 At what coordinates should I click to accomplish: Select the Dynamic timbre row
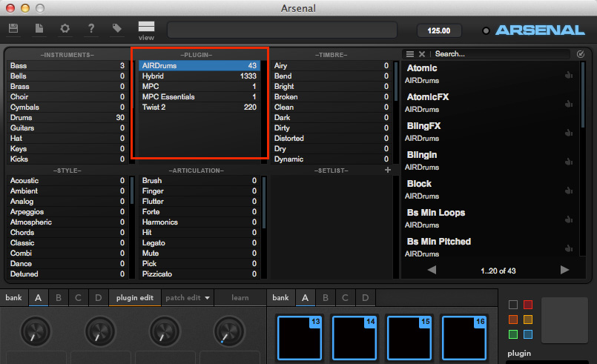pyautogui.click(x=332, y=159)
